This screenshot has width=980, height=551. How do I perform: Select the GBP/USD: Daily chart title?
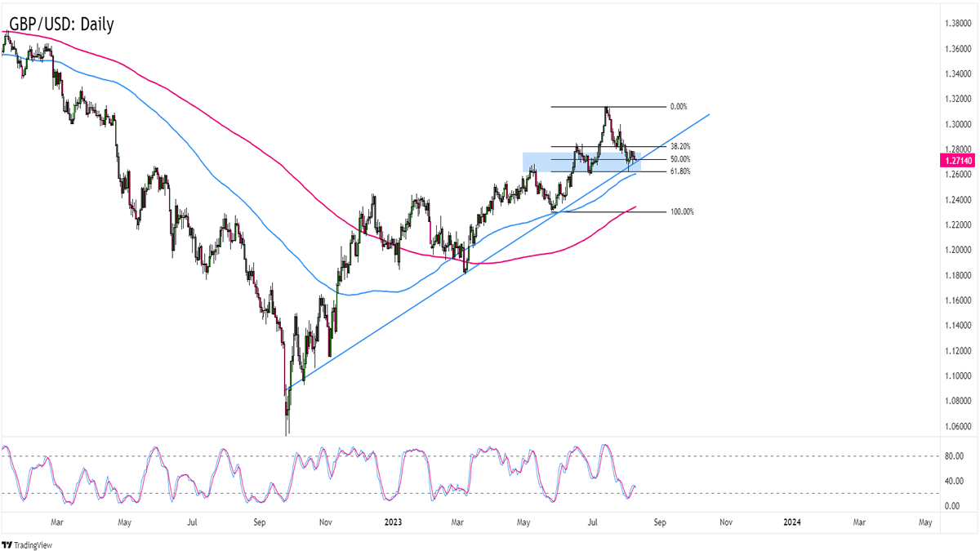(61, 24)
